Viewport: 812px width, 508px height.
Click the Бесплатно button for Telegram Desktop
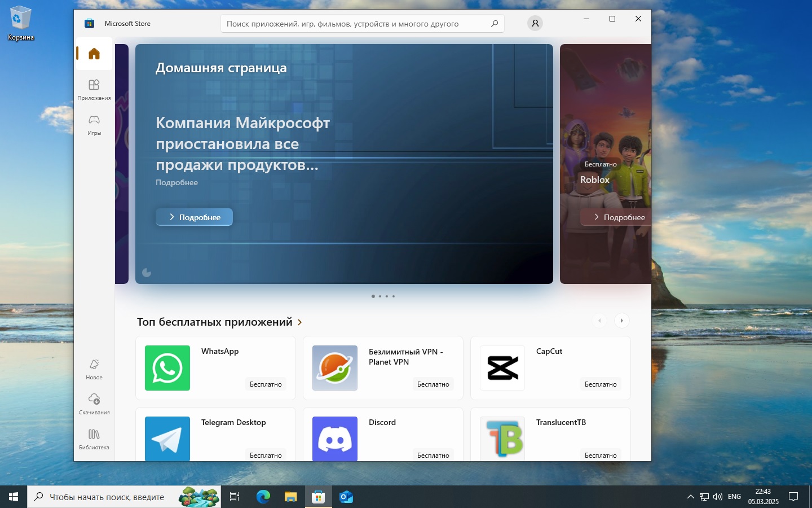(266, 454)
